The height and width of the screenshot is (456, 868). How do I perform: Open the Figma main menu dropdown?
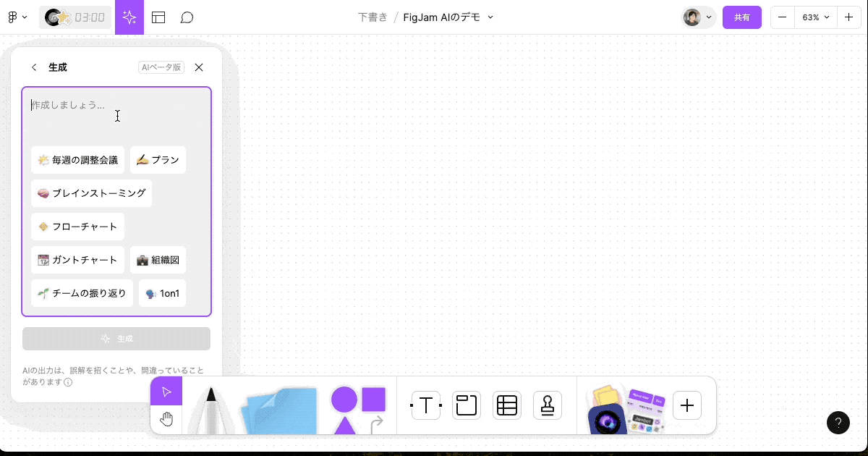pyautogui.click(x=16, y=17)
